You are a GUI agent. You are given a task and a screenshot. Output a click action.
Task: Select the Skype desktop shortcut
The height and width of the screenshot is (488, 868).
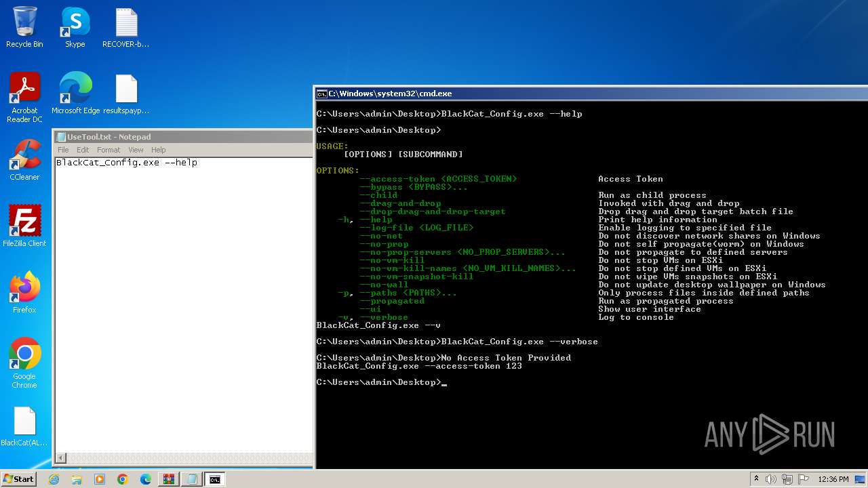coord(75,27)
